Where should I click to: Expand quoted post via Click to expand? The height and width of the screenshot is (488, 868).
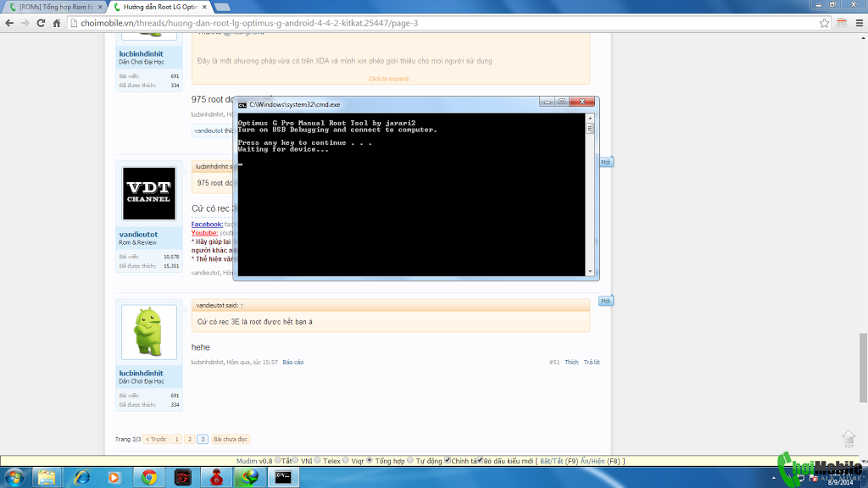coord(390,79)
